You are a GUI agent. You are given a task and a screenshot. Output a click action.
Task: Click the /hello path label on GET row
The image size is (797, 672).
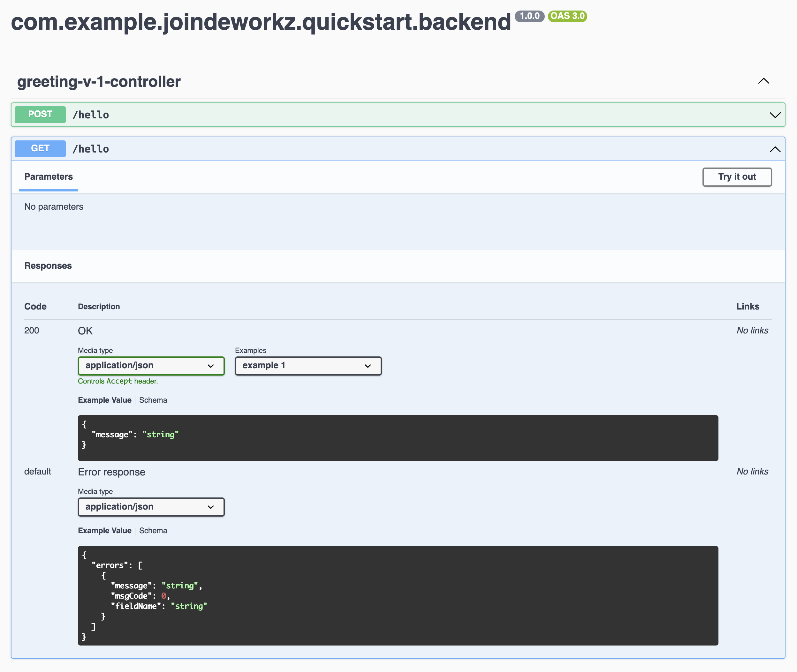coord(90,149)
